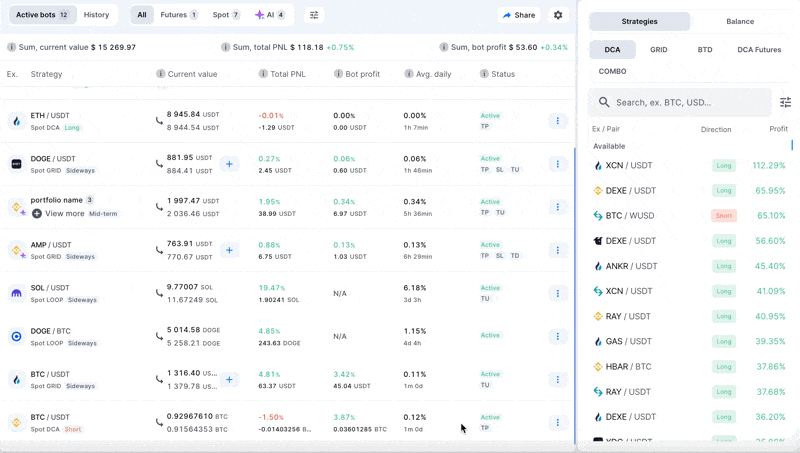This screenshot has width=800, height=453.
Task: Click info icon next to Sum, bot profit
Action: pos(443,47)
